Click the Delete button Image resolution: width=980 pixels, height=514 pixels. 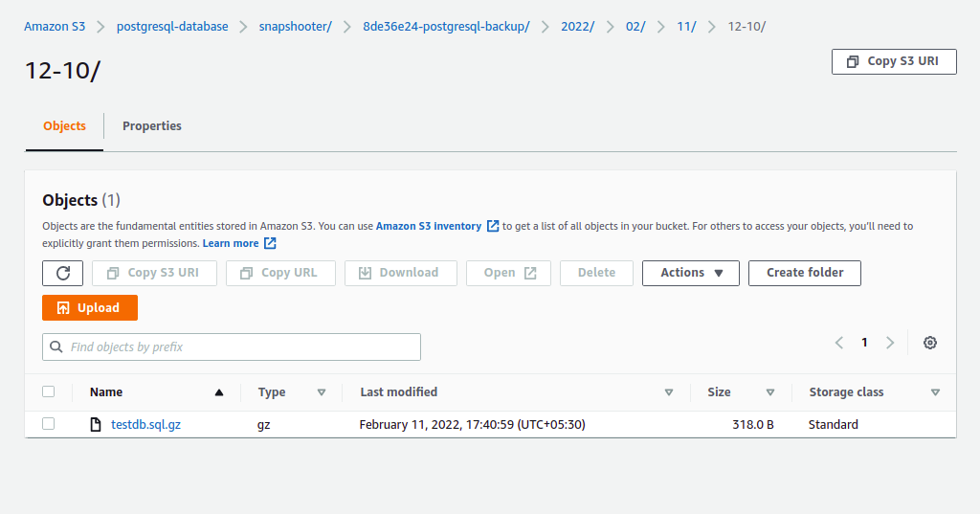pos(596,273)
